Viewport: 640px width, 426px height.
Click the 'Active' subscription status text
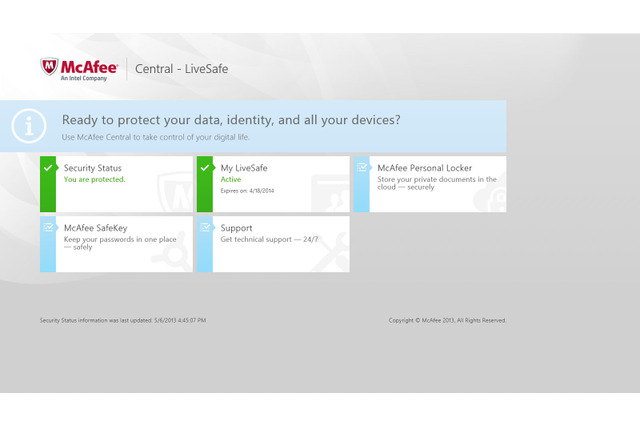coord(231,179)
